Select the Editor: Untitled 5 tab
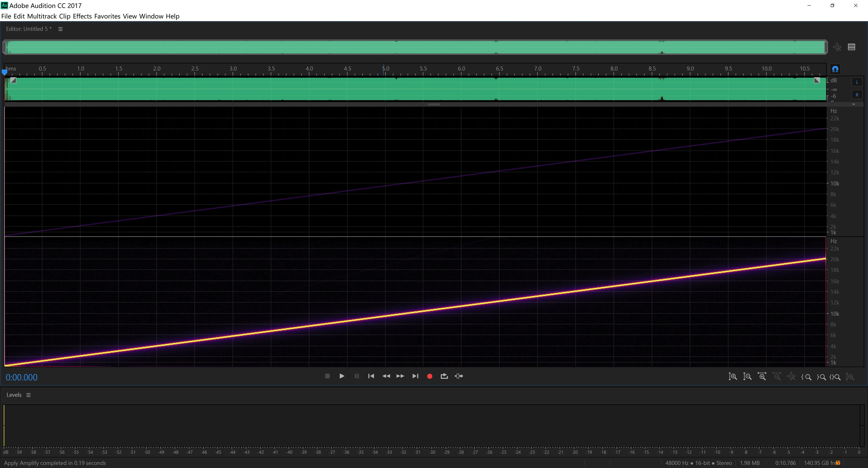Image resolution: width=868 pixels, height=468 pixels. point(29,29)
